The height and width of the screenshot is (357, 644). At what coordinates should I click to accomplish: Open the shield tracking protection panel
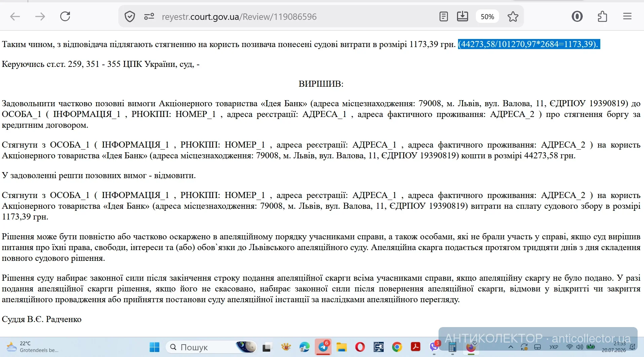pyautogui.click(x=130, y=16)
